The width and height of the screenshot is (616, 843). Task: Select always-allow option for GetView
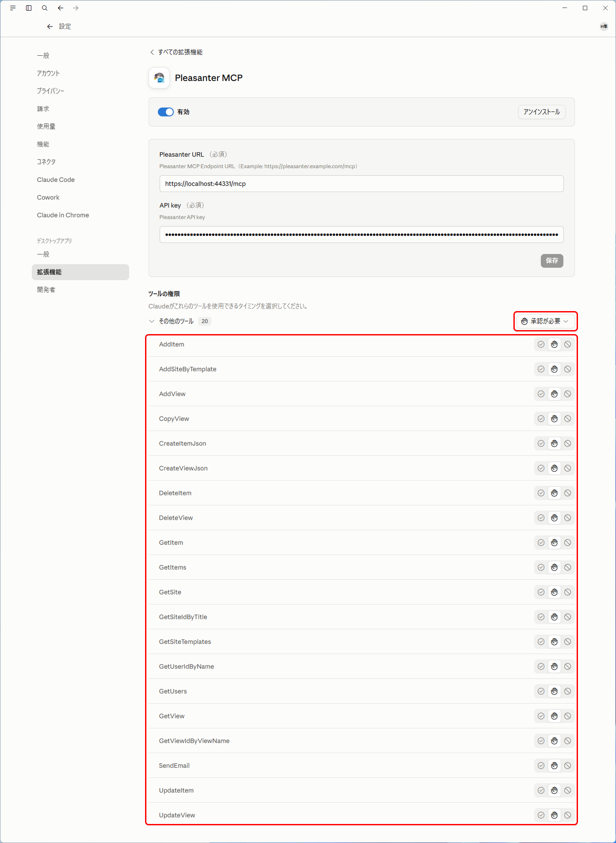click(541, 716)
